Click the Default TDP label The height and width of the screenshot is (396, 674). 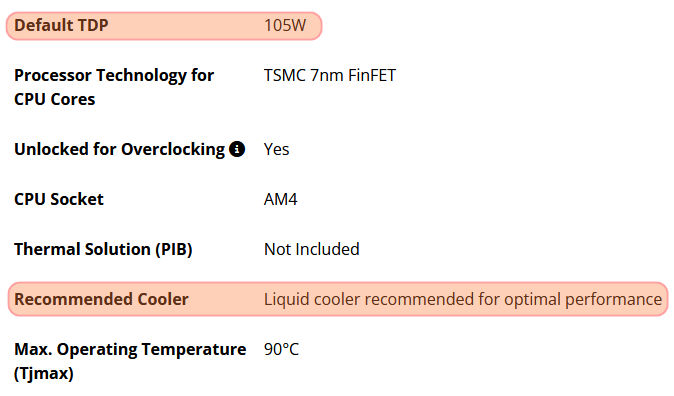pyautogui.click(x=61, y=25)
